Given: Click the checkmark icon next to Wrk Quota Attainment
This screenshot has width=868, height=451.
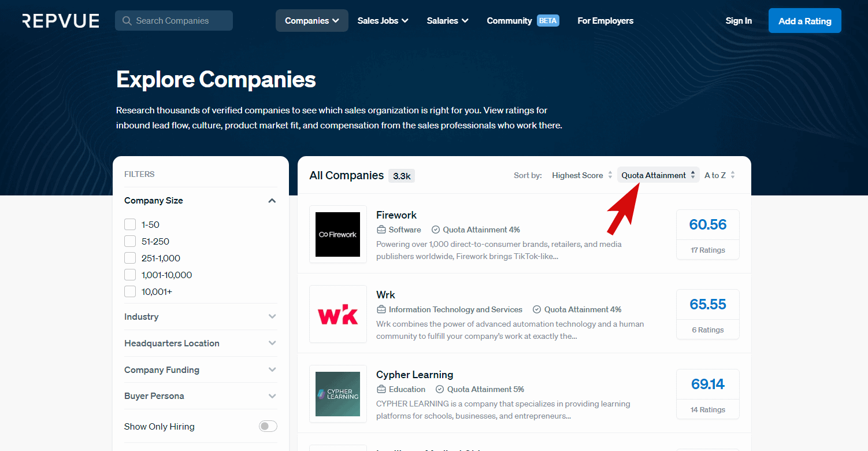Looking at the screenshot, I should pyautogui.click(x=537, y=309).
